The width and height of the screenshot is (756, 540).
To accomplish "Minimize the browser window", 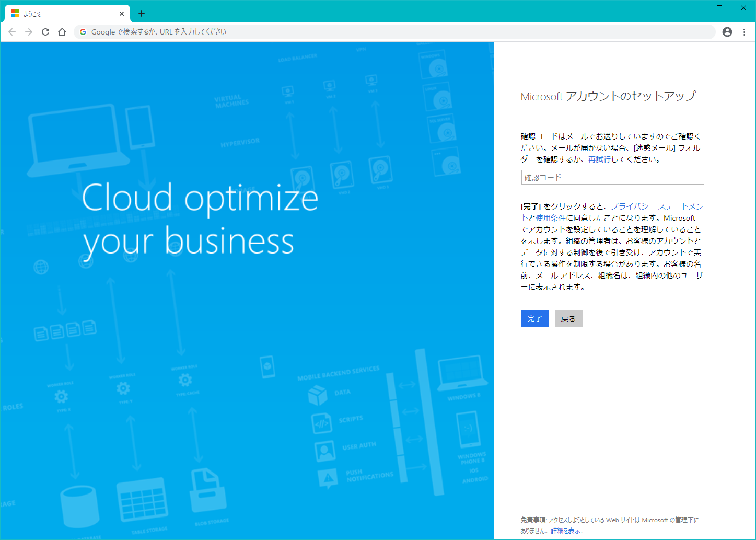I will [695, 8].
